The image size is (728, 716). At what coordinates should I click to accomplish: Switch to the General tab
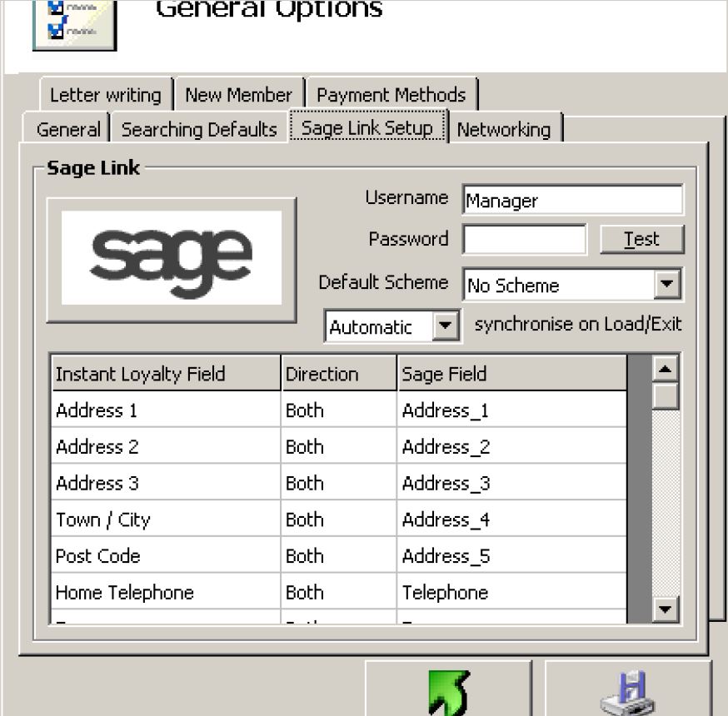[x=67, y=129]
